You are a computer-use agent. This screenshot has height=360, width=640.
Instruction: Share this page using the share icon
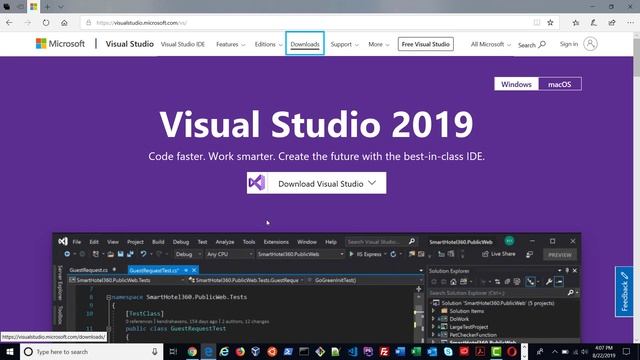611,23
